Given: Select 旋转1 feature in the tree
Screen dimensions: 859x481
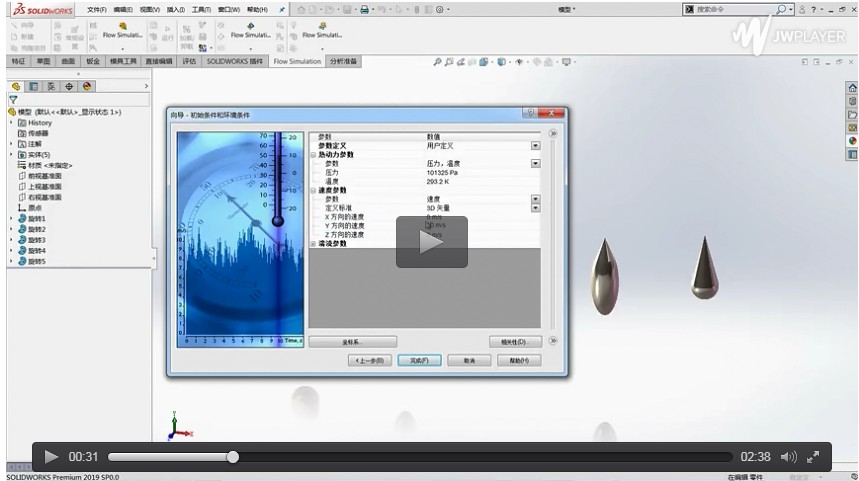Looking at the screenshot, I should [37, 219].
